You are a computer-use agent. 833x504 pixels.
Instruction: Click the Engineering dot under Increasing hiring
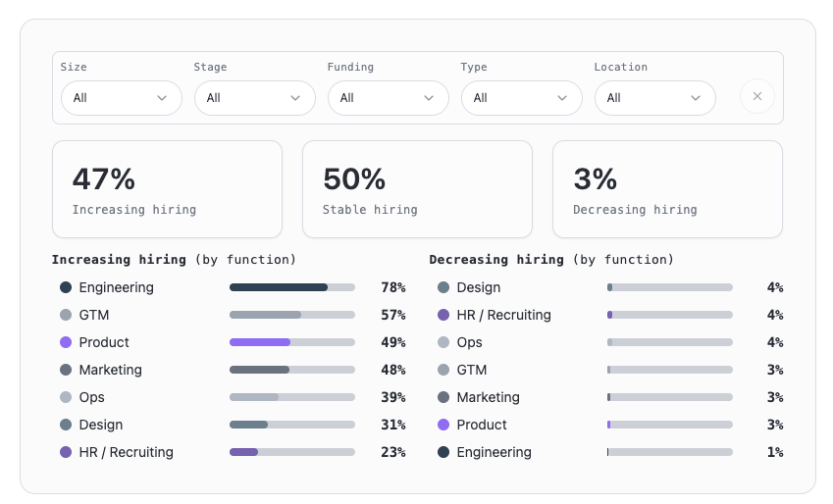coord(66,287)
